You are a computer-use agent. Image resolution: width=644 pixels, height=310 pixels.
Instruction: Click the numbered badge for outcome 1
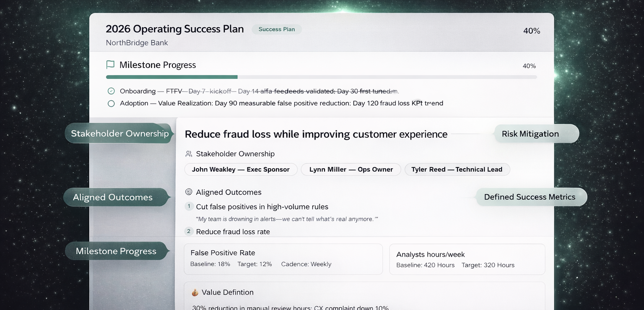(188, 206)
